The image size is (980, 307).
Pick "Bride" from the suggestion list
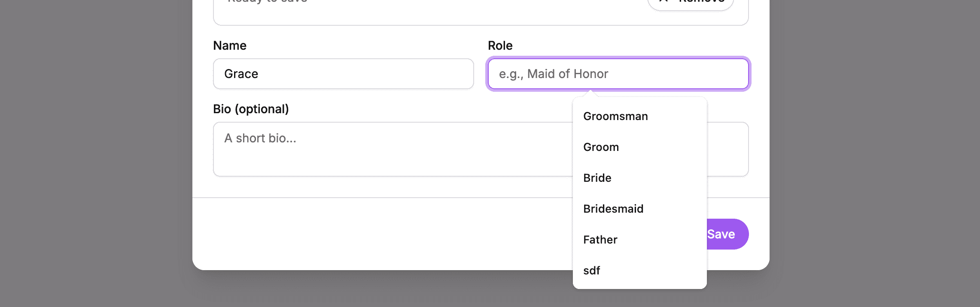click(597, 178)
